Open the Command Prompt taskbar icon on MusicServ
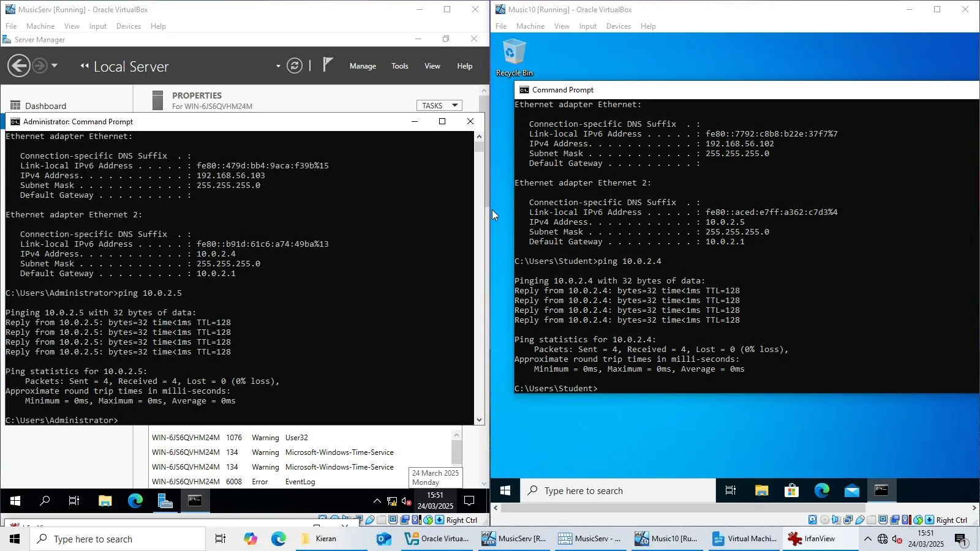This screenshot has width=980, height=551. 195,501
